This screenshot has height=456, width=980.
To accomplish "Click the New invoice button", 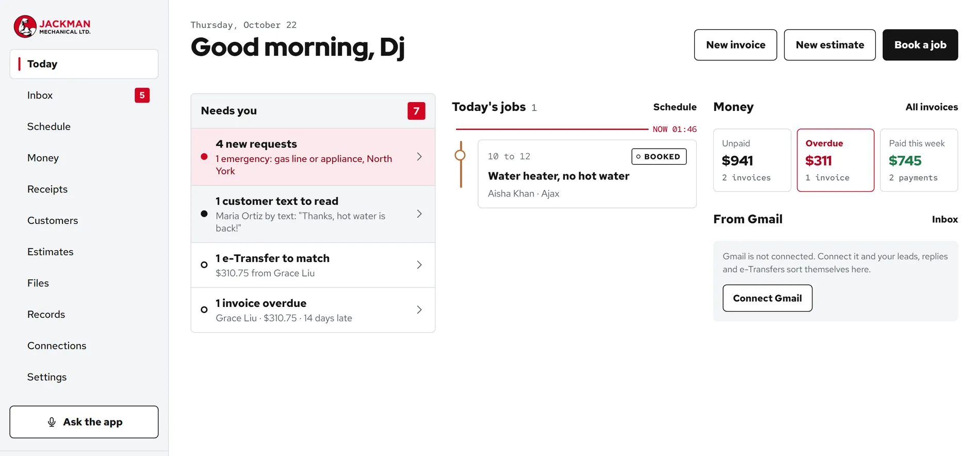I will pyautogui.click(x=736, y=45).
